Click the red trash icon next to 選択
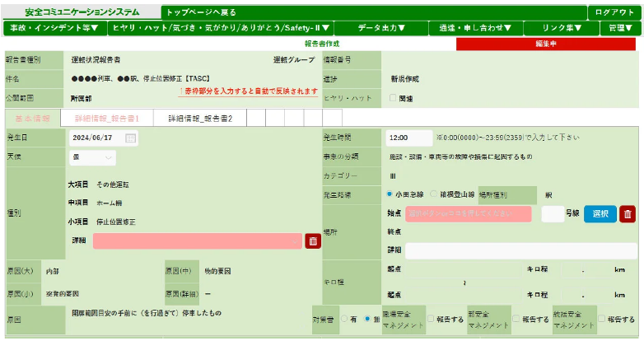Screen dimensions: 644x341 tap(628, 214)
